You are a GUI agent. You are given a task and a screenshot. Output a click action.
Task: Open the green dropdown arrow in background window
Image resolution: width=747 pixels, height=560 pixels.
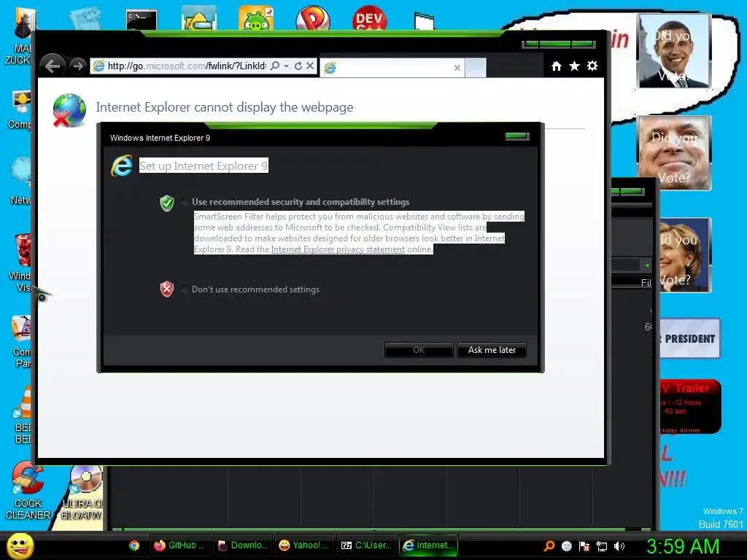[x=647, y=265]
